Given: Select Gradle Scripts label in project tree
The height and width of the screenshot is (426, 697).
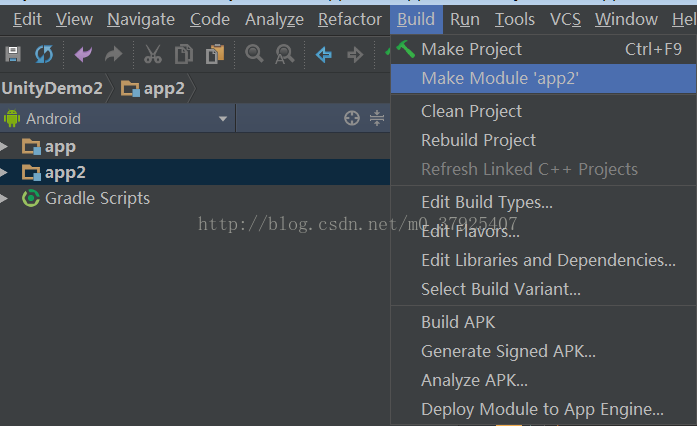Looking at the screenshot, I should pyautogui.click(x=97, y=198).
